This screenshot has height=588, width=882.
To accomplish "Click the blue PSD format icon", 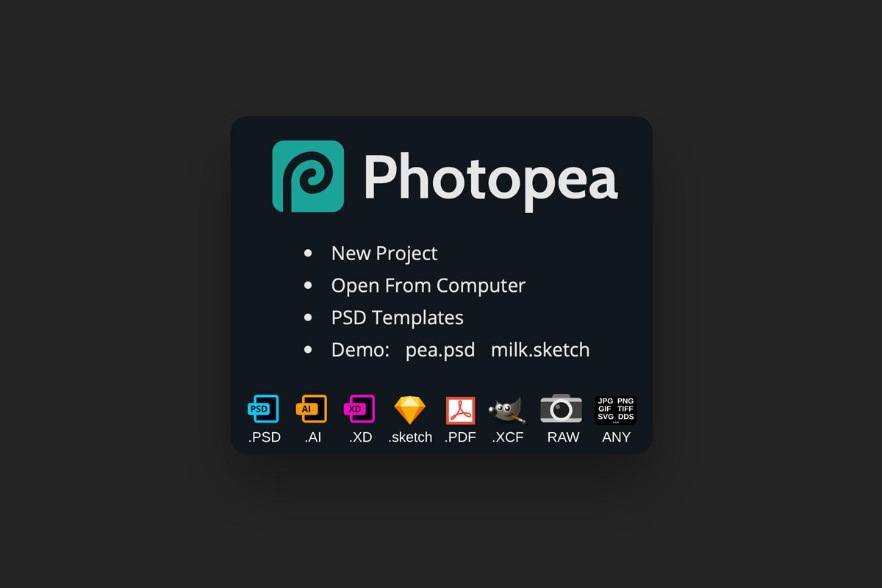I will [263, 409].
